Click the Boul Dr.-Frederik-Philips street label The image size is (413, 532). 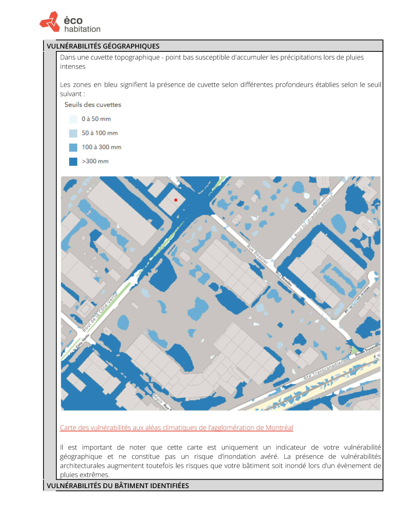click(313, 215)
